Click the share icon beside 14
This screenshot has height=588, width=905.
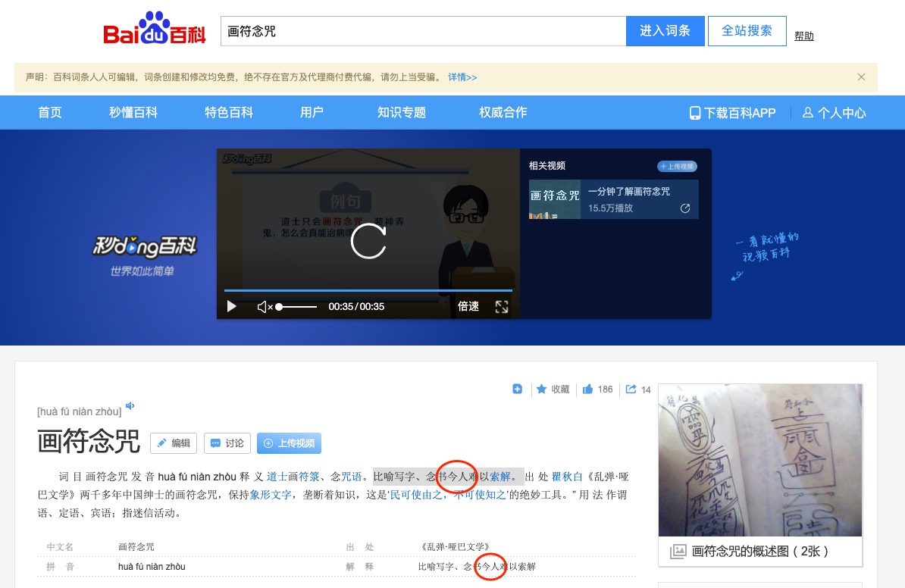coord(631,389)
